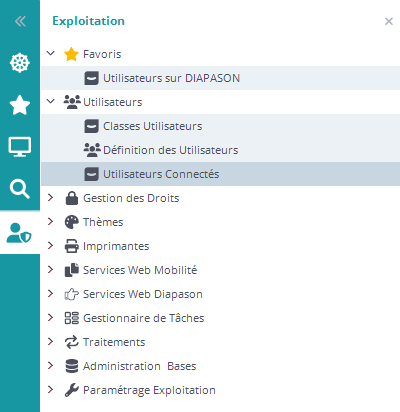Open the star favorites sidebar icon
Image resolution: width=400 pixels, height=412 pixels.
(20, 105)
